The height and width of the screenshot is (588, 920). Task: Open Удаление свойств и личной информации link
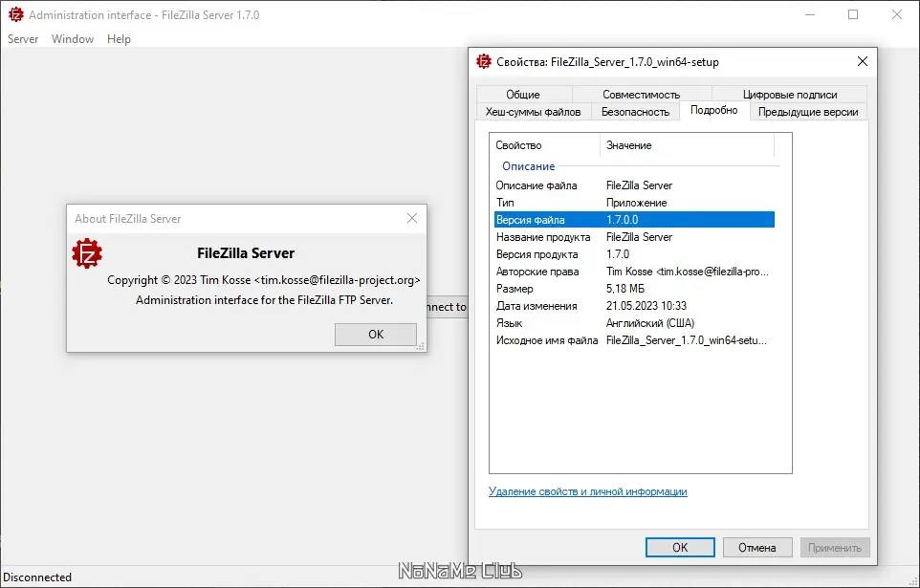click(x=587, y=491)
